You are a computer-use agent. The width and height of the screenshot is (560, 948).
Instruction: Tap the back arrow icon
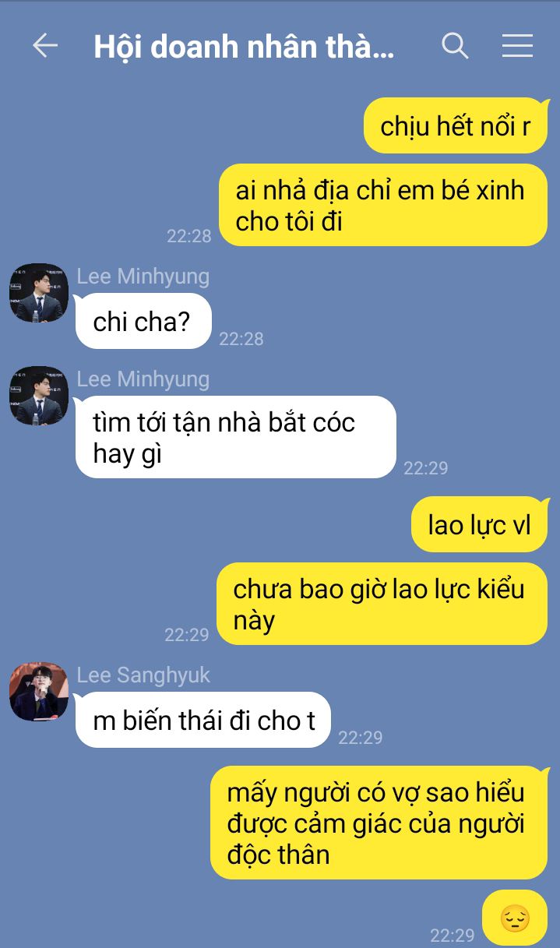click(x=45, y=46)
